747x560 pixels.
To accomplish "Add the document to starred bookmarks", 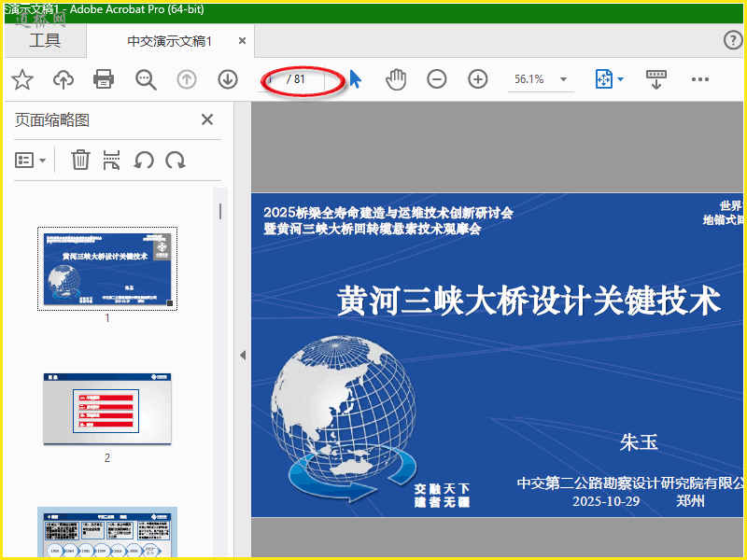I will 22,79.
